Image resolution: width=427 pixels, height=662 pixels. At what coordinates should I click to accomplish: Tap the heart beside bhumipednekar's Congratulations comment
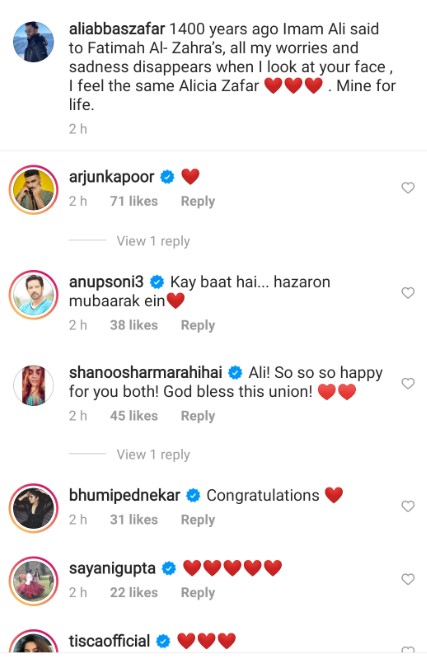click(408, 506)
